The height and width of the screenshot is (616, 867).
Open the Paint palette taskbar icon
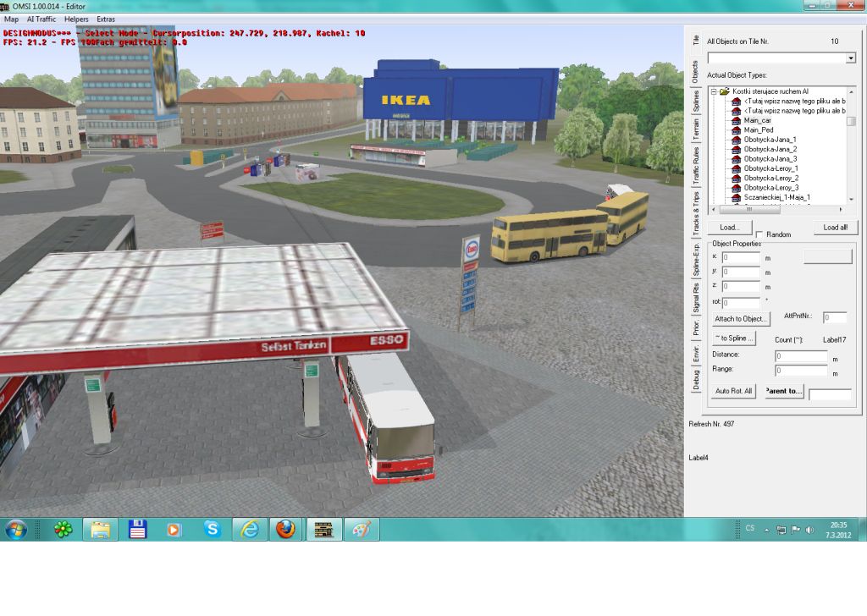pyautogui.click(x=362, y=530)
